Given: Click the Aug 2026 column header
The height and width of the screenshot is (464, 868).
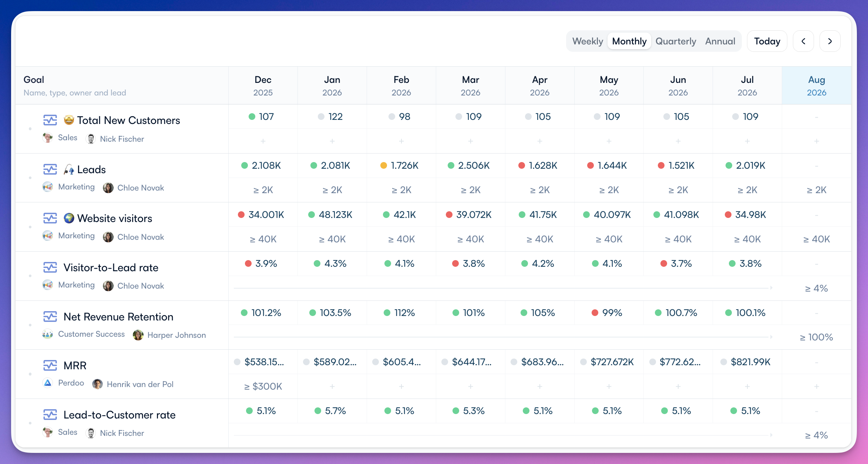Looking at the screenshot, I should point(817,85).
